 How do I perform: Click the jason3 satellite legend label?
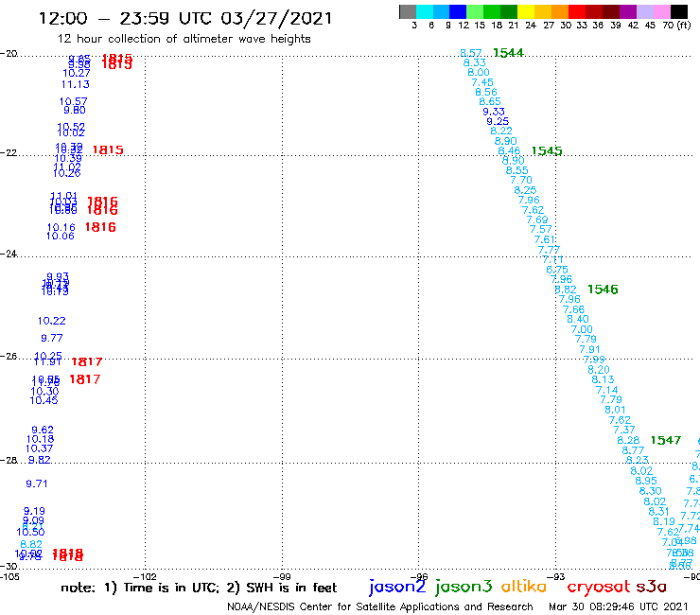click(x=464, y=587)
